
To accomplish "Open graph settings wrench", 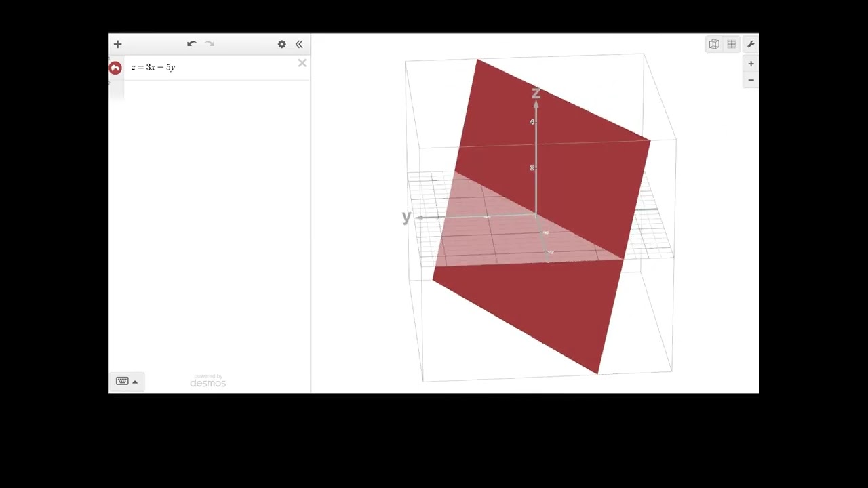I will pyautogui.click(x=751, y=44).
